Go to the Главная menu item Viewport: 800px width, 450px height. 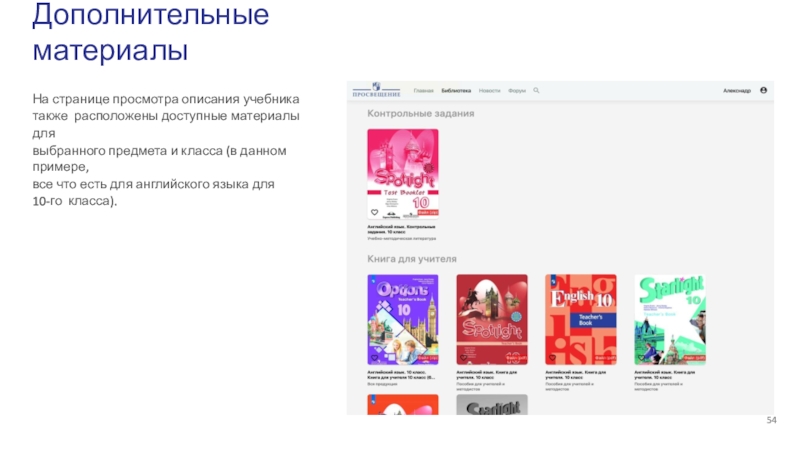click(x=423, y=91)
